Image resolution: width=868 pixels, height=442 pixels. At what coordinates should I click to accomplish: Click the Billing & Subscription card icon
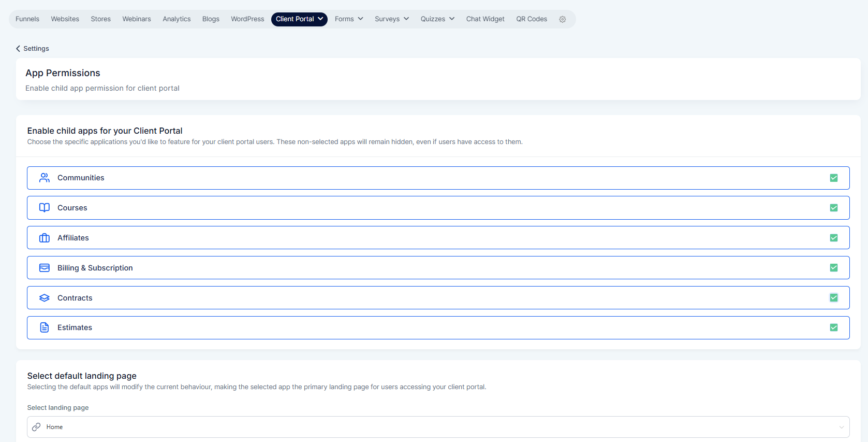[45, 268]
